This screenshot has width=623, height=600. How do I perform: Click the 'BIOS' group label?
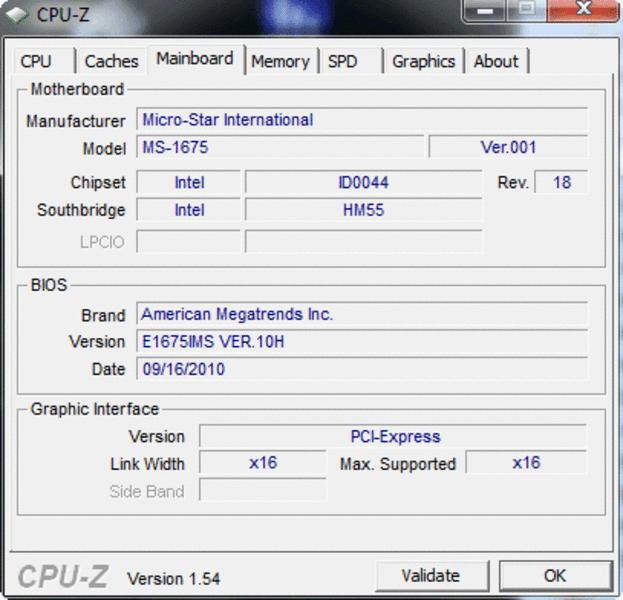tap(49, 285)
